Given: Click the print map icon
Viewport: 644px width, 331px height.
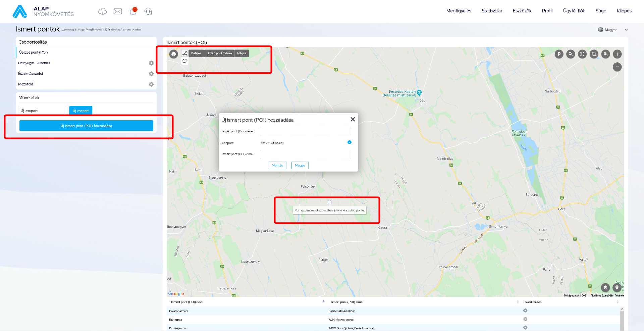Looking at the screenshot, I should (173, 54).
